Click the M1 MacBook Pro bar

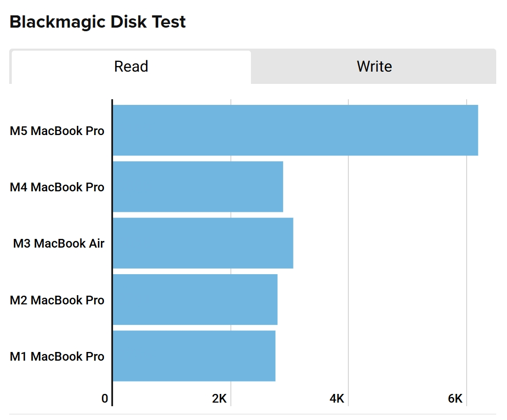pyautogui.click(x=194, y=356)
